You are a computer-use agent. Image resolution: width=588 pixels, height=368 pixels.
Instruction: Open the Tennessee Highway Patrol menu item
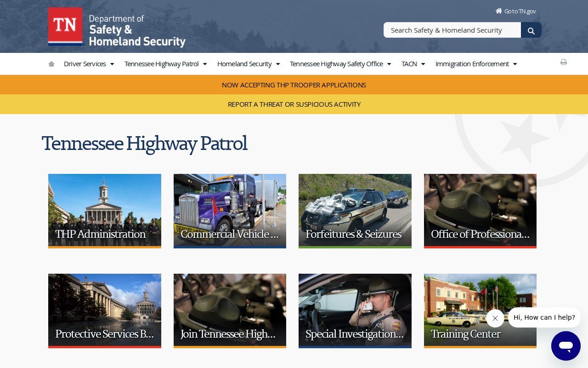162,64
